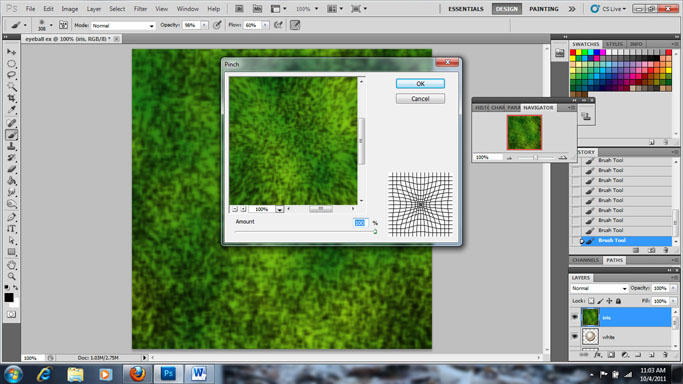Set the foreground color swatch

9,297
